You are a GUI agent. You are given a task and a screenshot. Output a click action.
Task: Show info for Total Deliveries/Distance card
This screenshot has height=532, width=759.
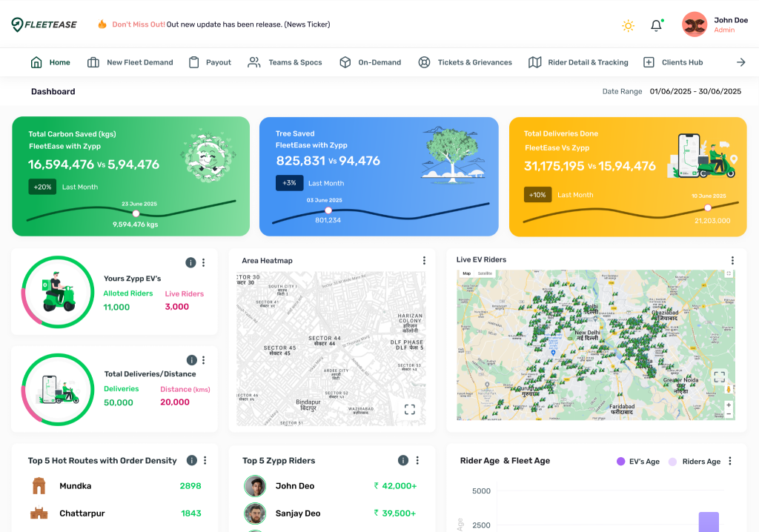point(192,360)
